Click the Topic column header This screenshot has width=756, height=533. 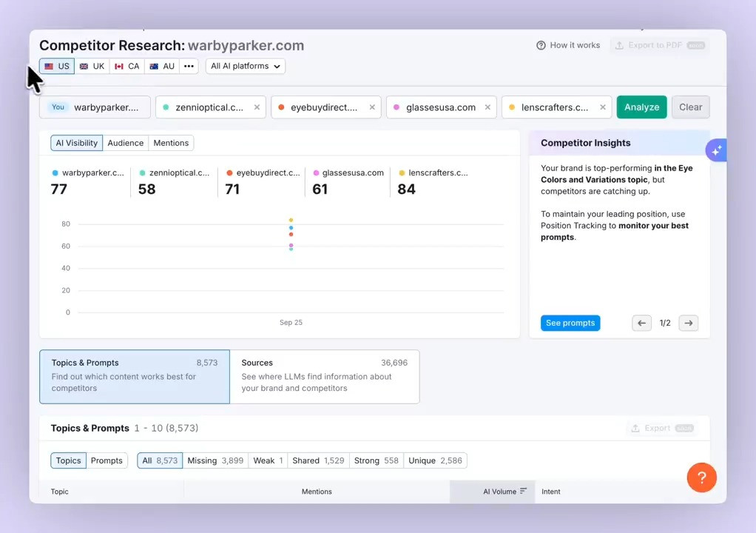pyautogui.click(x=60, y=492)
